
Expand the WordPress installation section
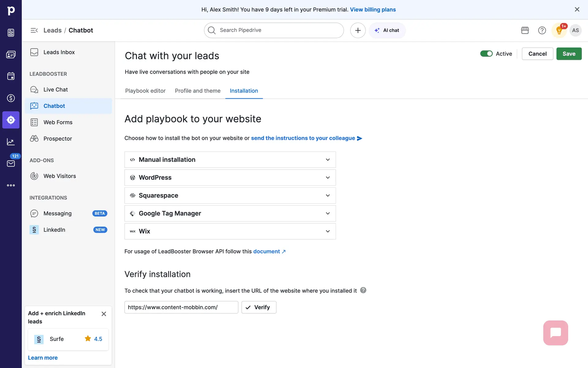(230, 178)
